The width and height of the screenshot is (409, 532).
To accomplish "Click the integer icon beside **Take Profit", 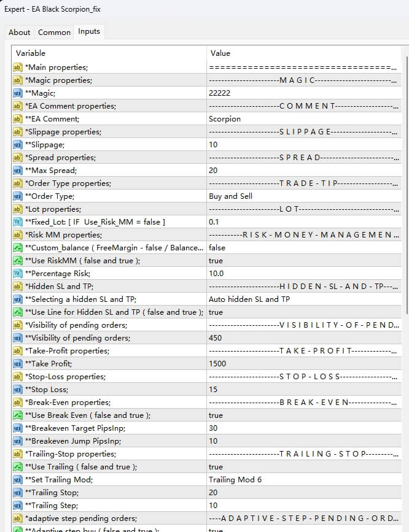I will [17, 364].
